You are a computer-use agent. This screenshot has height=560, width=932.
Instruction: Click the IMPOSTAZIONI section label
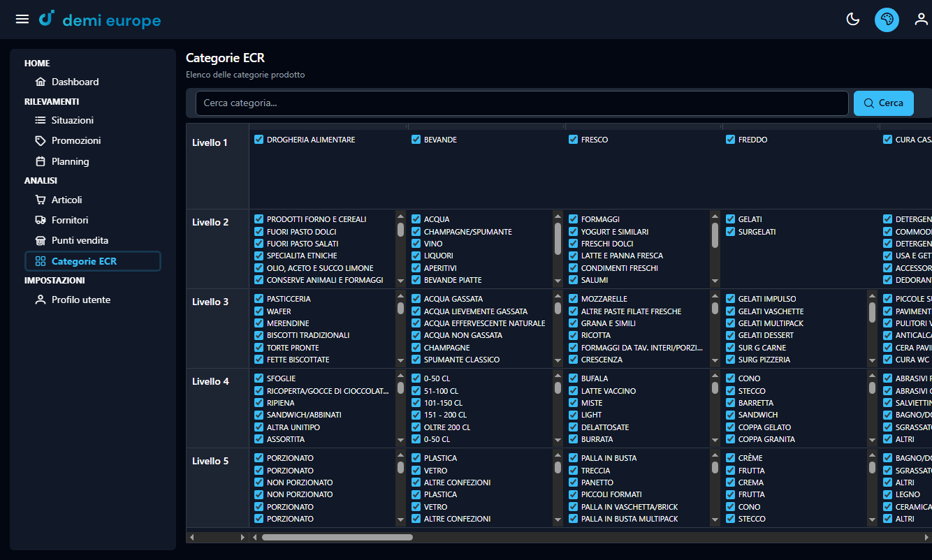[54, 280]
